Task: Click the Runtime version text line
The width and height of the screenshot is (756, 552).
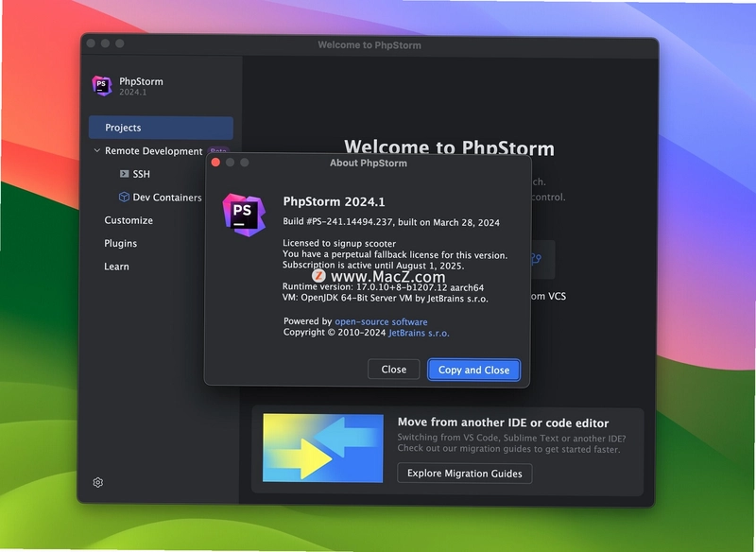Action: (383, 287)
